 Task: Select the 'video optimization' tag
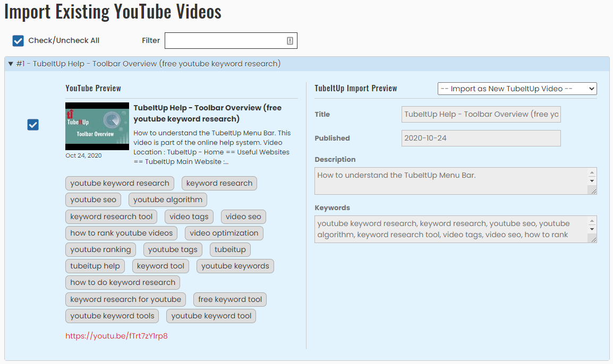[x=224, y=233]
